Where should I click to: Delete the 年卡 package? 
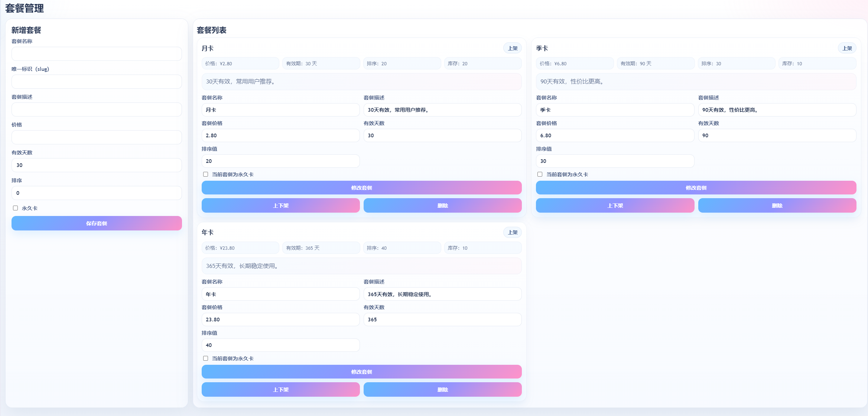(442, 390)
